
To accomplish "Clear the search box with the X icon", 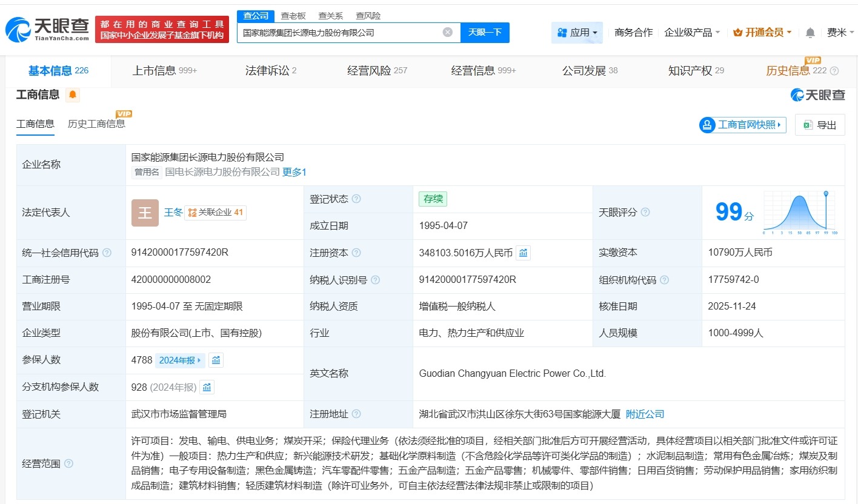I will point(447,32).
